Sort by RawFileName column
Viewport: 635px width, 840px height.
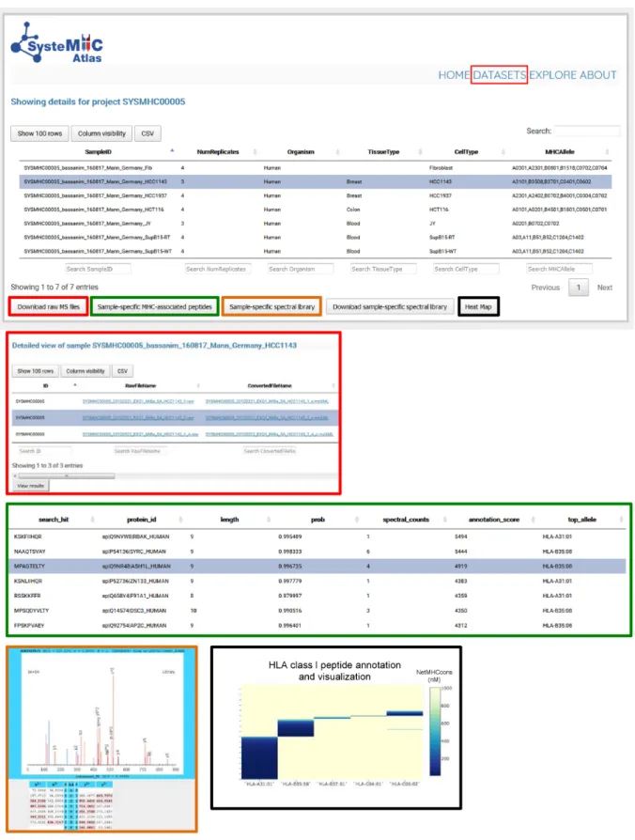[x=140, y=386]
